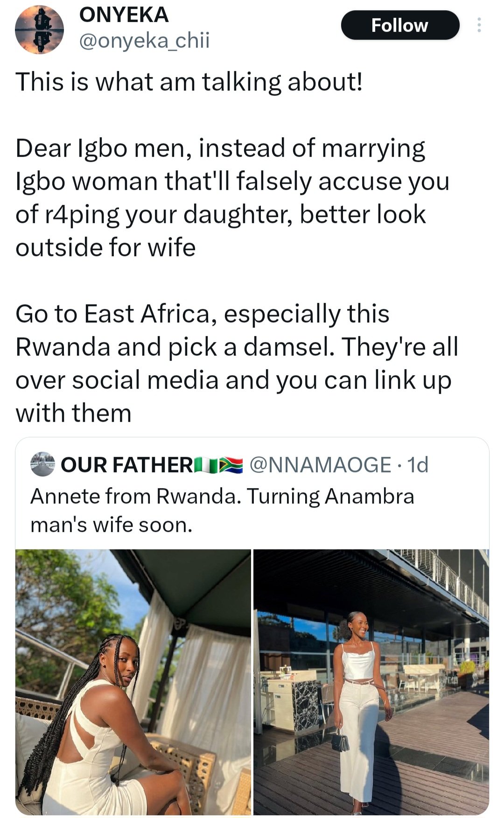504x818 pixels.
Task: Visit the @onyeka_chii handle
Action: tap(144, 41)
